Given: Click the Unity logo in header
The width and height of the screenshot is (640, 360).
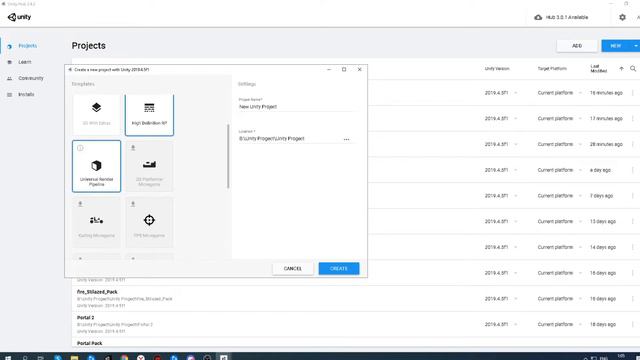Looking at the screenshot, I should coord(19,17).
